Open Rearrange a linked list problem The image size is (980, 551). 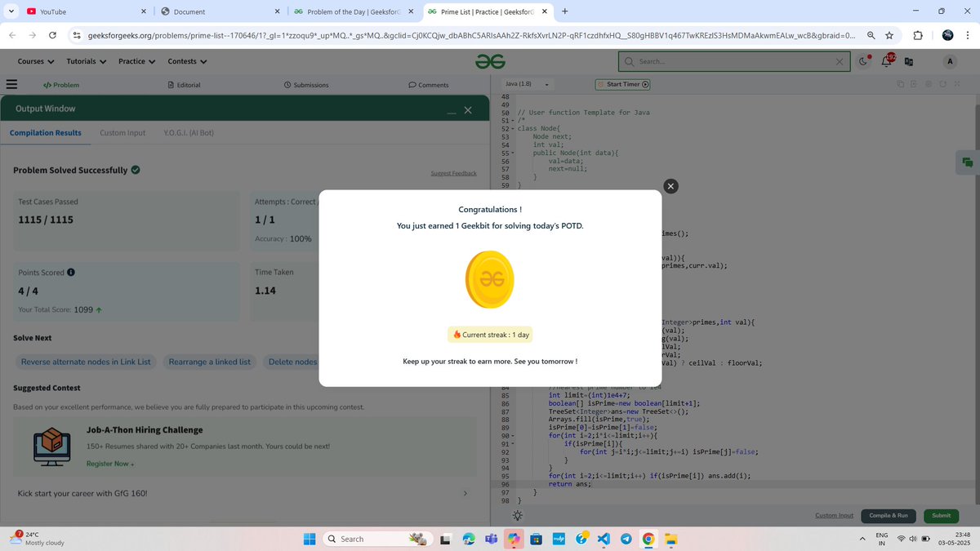209,362
